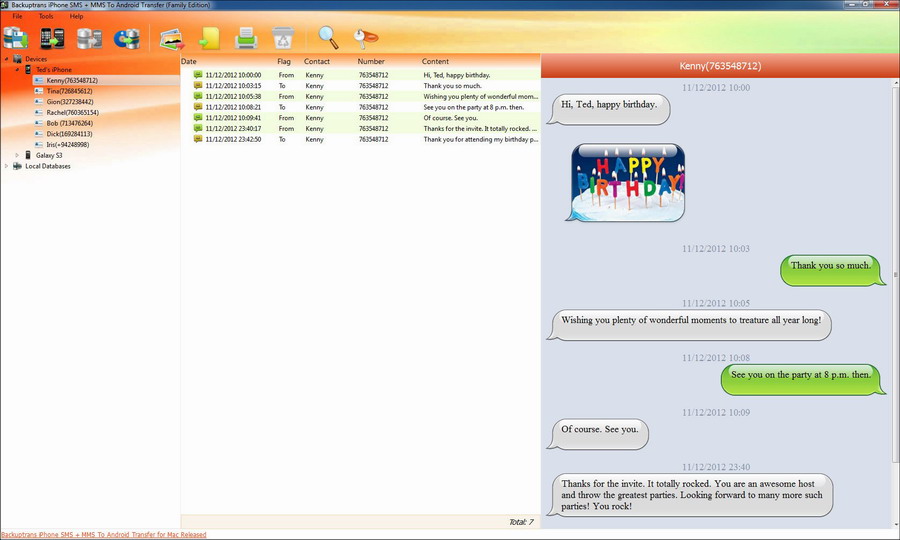Image resolution: width=900 pixels, height=540 pixels.
Task: Collapse the Ted's iPhone node
Action: tap(17, 69)
